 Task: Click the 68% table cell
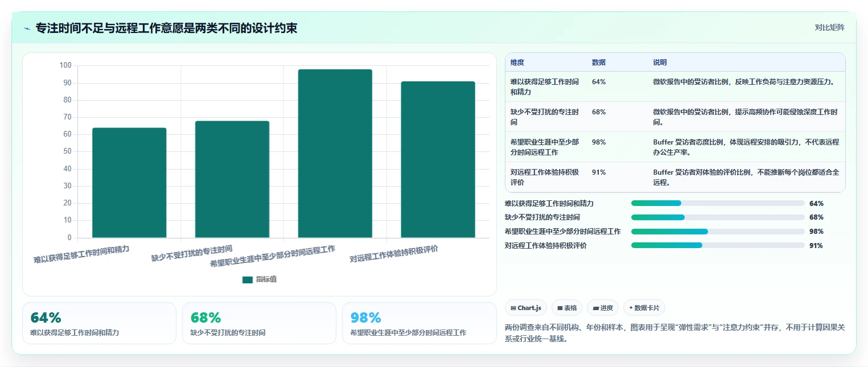tap(599, 112)
